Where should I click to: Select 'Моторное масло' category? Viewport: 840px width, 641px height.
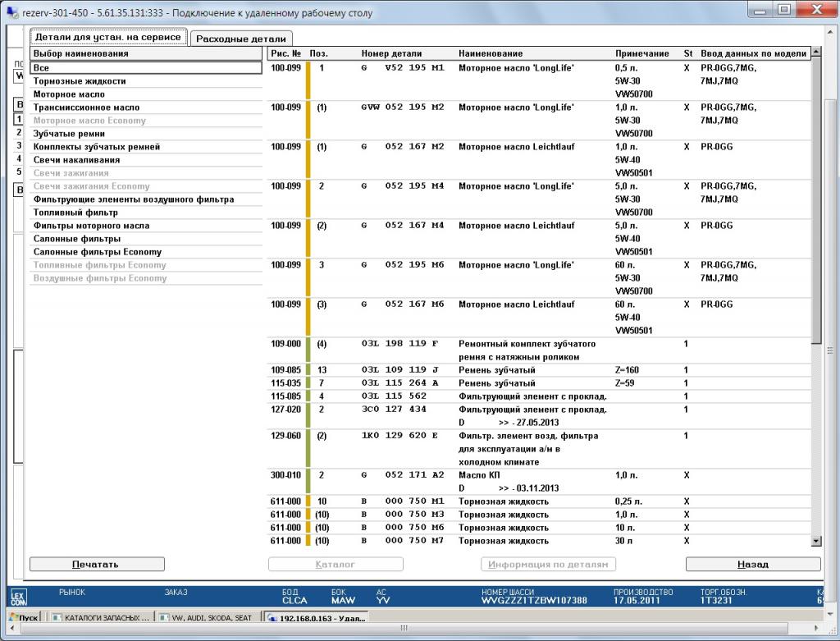tap(146, 94)
